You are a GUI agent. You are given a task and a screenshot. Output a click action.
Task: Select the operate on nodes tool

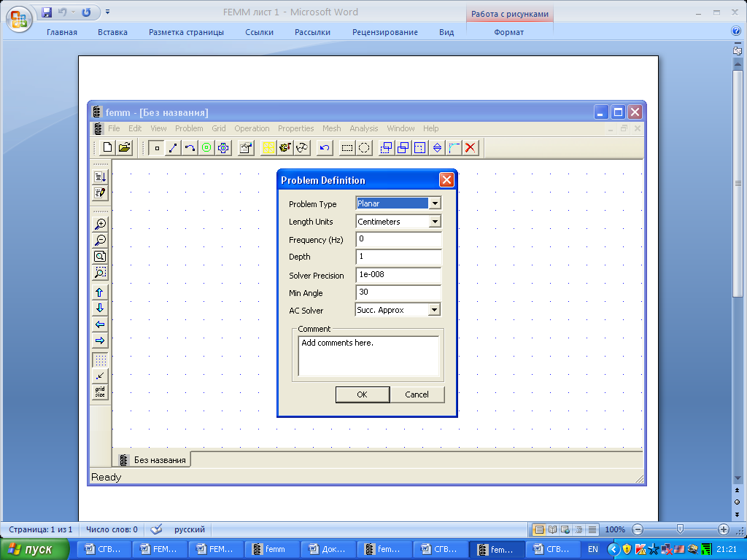click(x=156, y=148)
